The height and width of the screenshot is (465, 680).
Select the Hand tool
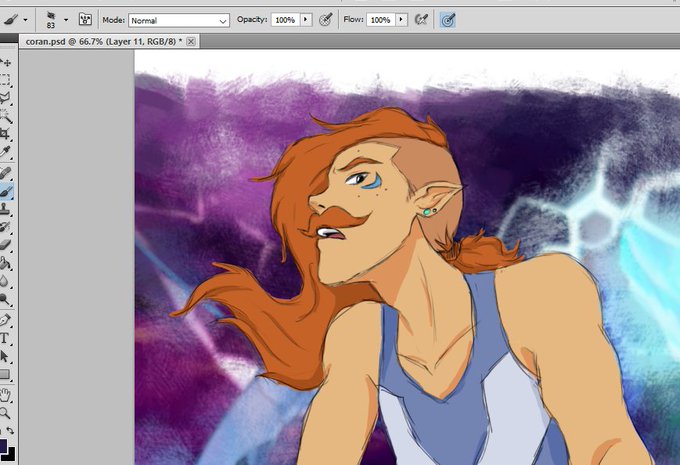tap(5, 395)
